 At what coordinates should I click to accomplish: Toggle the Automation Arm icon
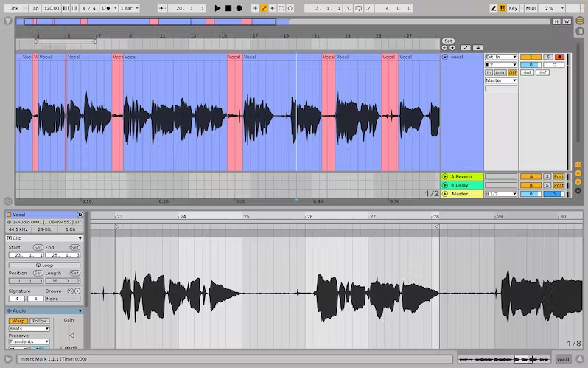pyautogui.click(x=264, y=8)
